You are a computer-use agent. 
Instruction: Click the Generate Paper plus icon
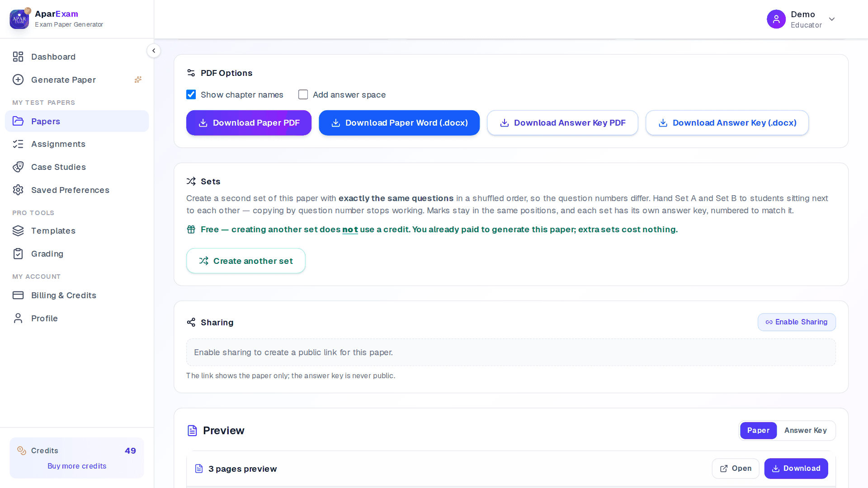click(x=18, y=80)
